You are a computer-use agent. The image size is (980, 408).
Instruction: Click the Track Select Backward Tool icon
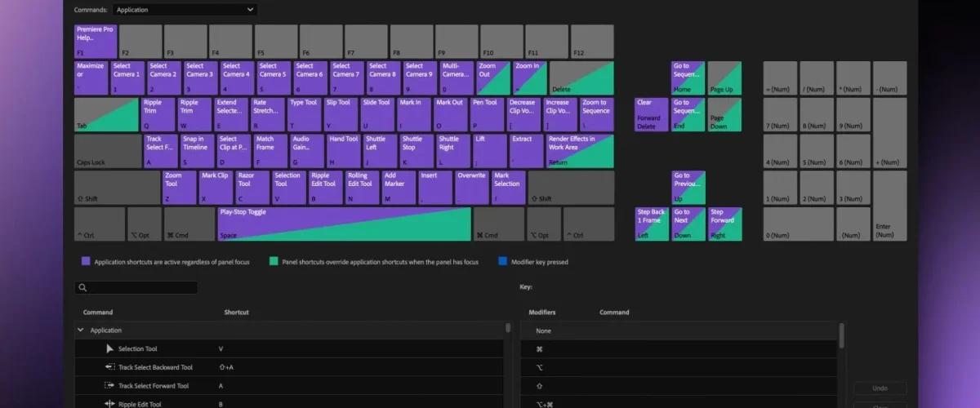click(x=110, y=367)
